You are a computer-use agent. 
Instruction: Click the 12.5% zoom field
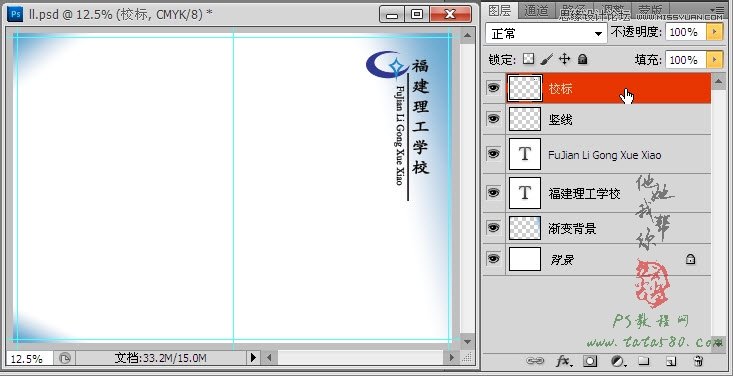(29, 359)
